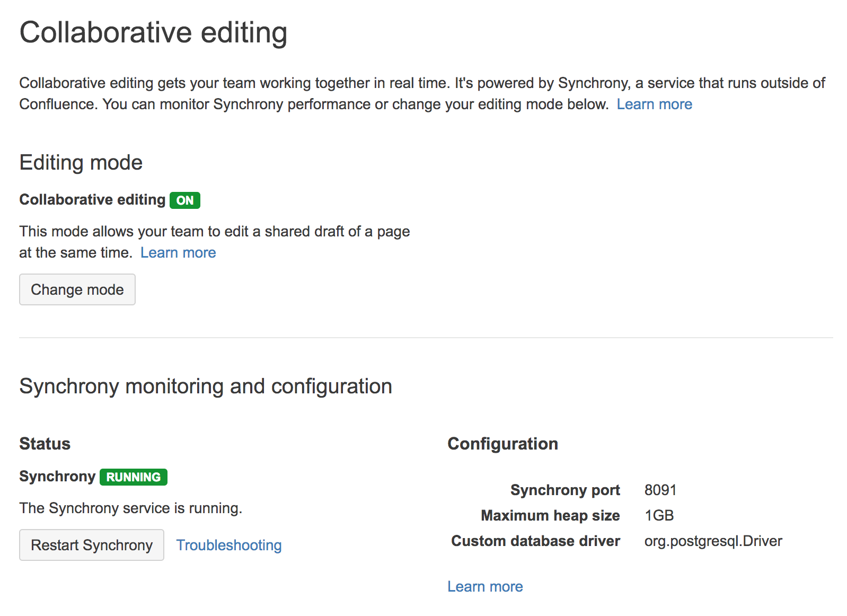847x616 pixels.
Task: Follow Learn more link under Editing mode
Action: pyautogui.click(x=178, y=252)
